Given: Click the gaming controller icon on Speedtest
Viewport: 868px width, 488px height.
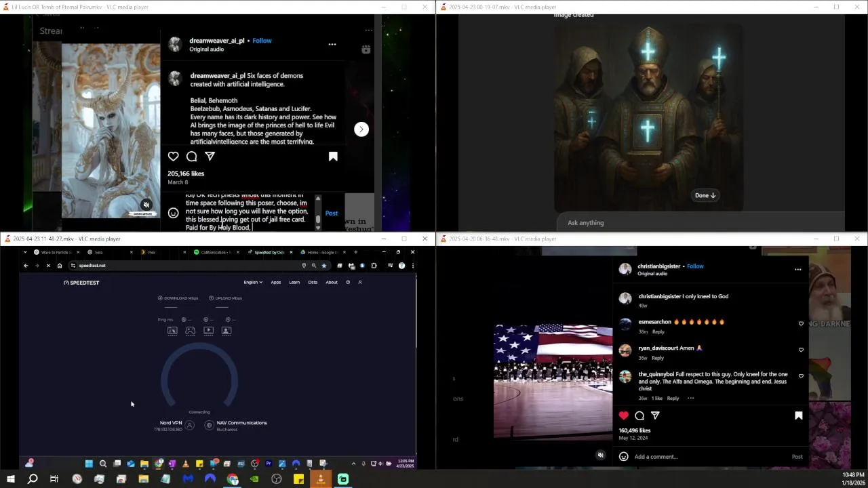Looking at the screenshot, I should 191,331.
